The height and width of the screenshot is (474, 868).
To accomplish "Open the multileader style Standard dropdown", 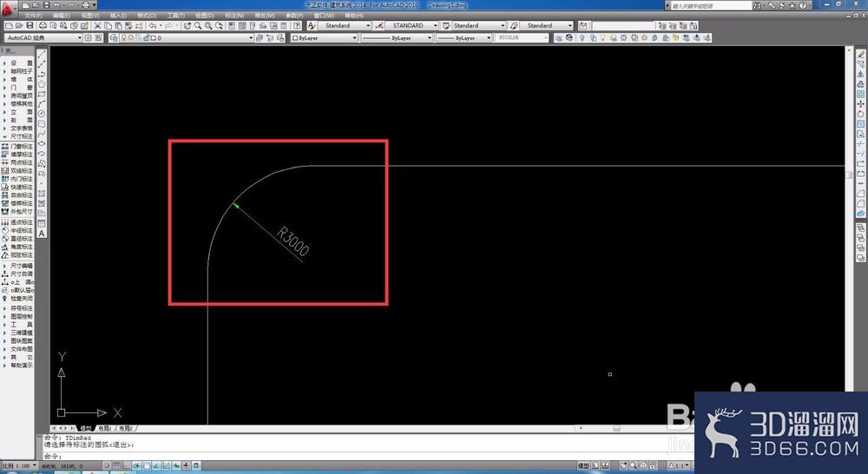I will pyautogui.click(x=546, y=25).
